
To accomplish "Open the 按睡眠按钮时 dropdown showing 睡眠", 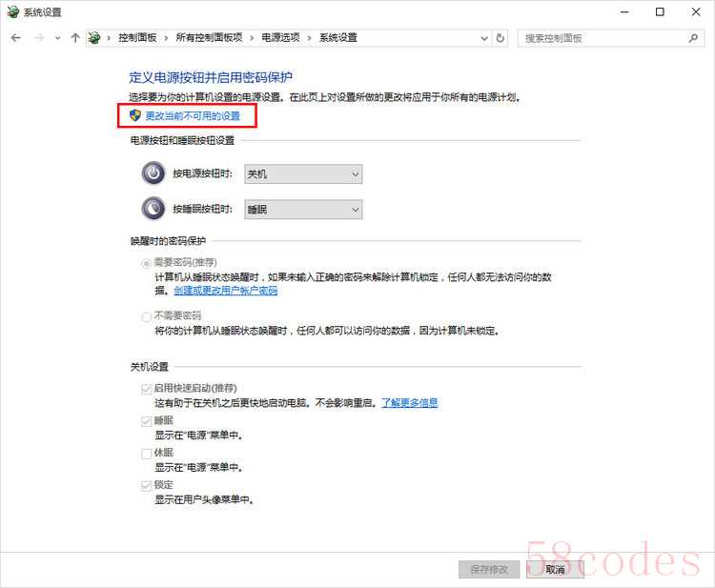I will pyautogui.click(x=303, y=210).
